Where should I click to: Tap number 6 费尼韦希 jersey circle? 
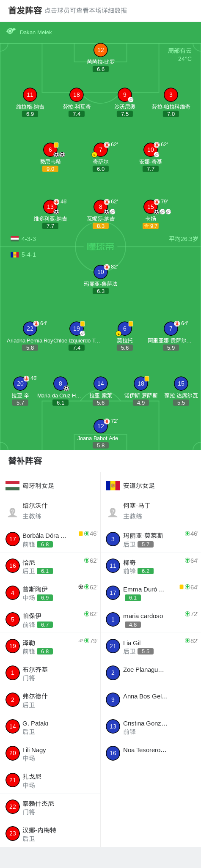(x=50, y=150)
